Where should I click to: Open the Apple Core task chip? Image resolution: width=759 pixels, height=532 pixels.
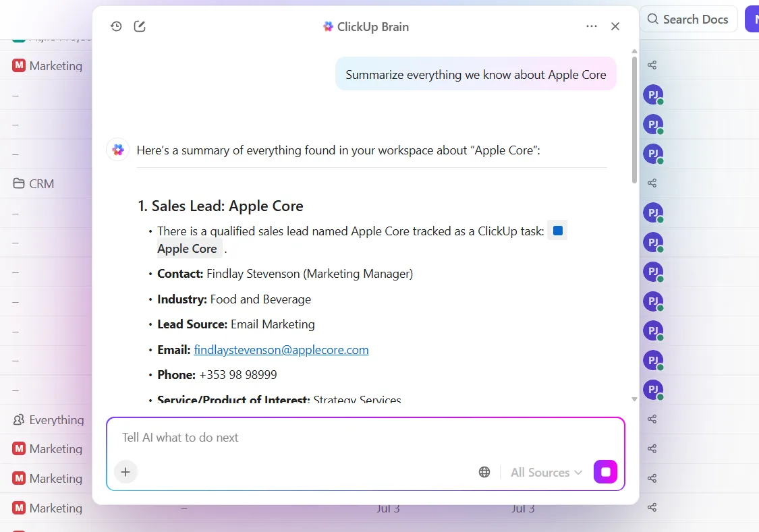tap(188, 249)
